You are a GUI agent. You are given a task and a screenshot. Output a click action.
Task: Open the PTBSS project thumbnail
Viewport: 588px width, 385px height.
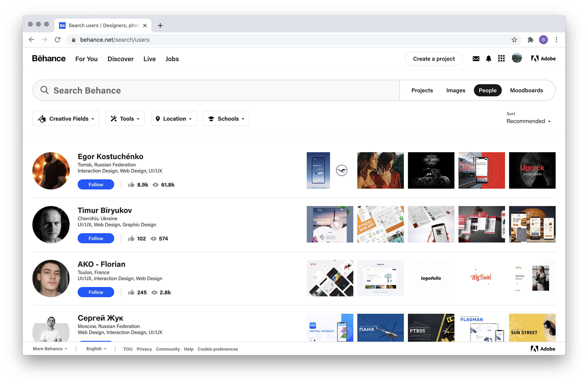pyautogui.click(x=431, y=328)
